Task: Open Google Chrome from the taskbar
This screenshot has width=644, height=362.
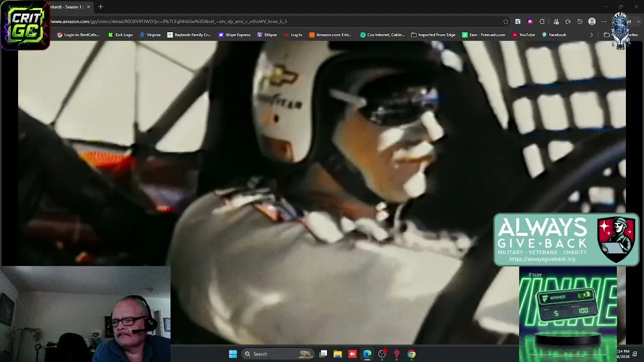Action: pos(412,354)
